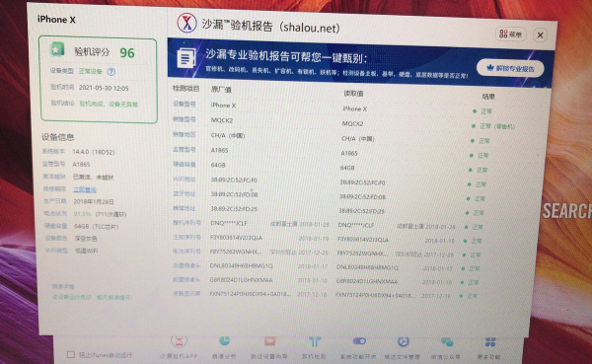Viewport: 592px width, 364px height.
Task: Click factory value CH/A (中国)
Action: coord(228,135)
